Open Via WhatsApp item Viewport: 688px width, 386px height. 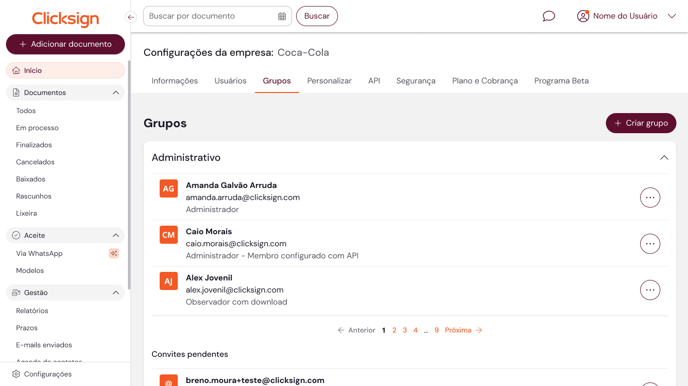point(39,254)
